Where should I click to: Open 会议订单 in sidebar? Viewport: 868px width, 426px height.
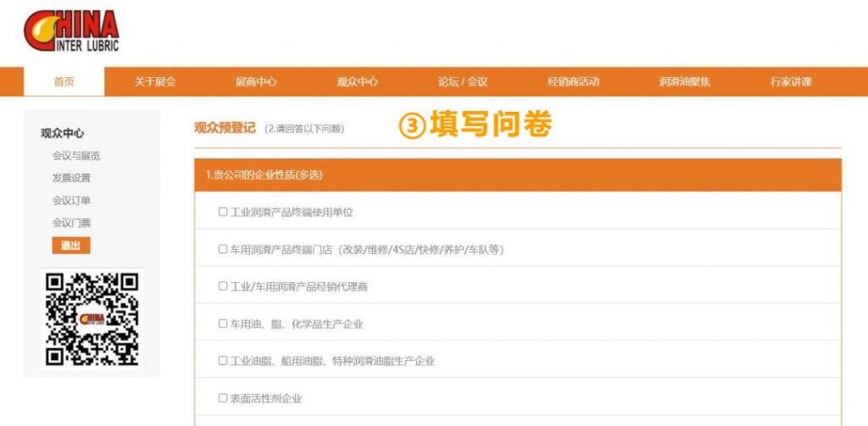(x=71, y=201)
